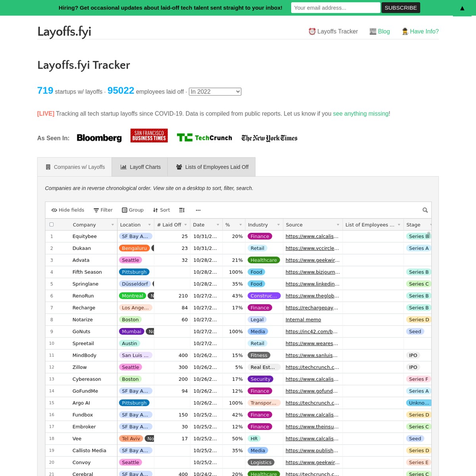Open the more options ellipsis menu
The image size is (476, 476).
point(198,210)
